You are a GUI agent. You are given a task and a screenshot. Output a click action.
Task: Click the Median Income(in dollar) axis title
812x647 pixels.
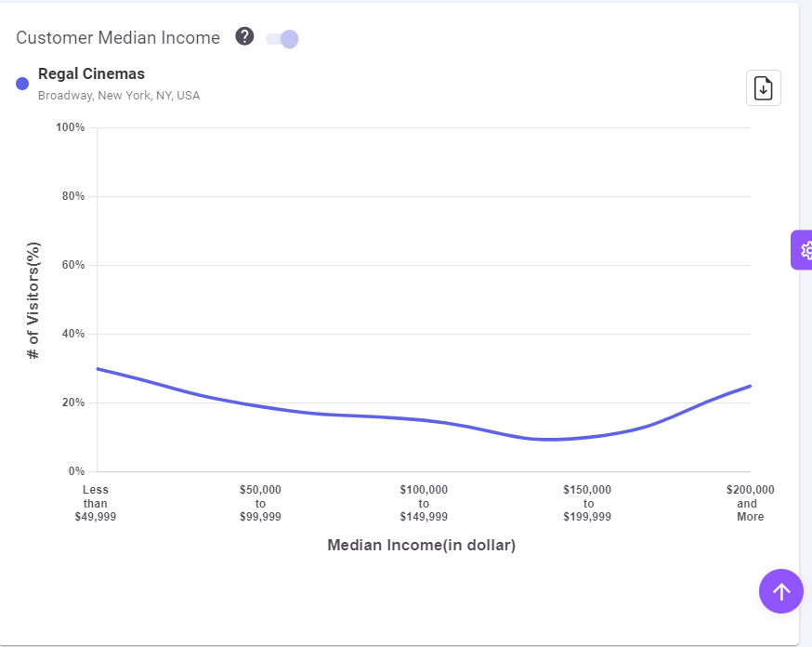(421, 546)
